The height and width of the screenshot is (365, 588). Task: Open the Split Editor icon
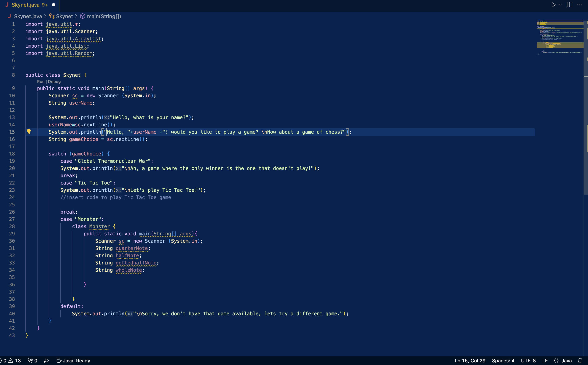569,5
